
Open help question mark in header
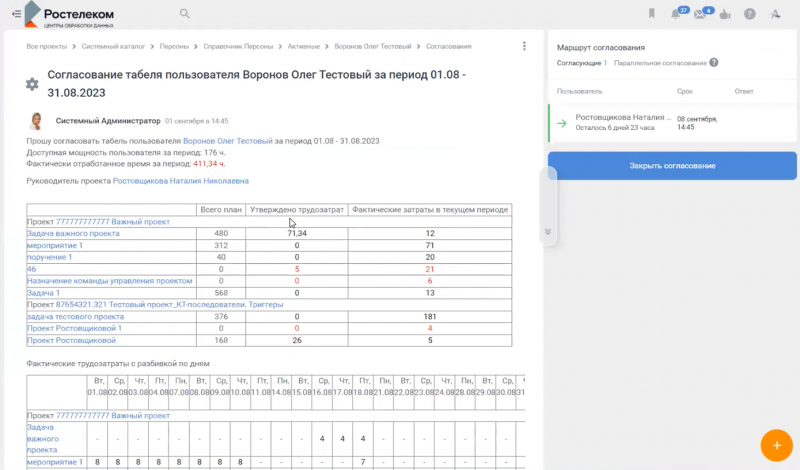pyautogui.click(x=749, y=14)
